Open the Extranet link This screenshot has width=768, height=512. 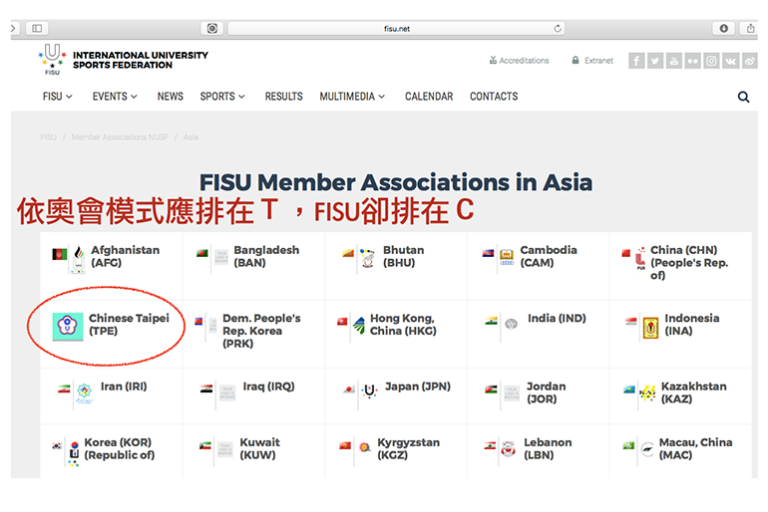(x=592, y=61)
